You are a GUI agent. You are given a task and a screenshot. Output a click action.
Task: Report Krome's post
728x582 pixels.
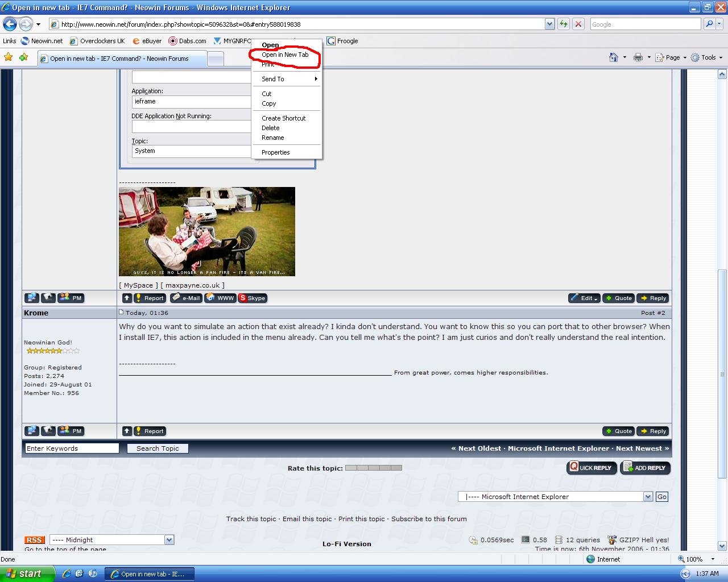pyautogui.click(x=150, y=431)
